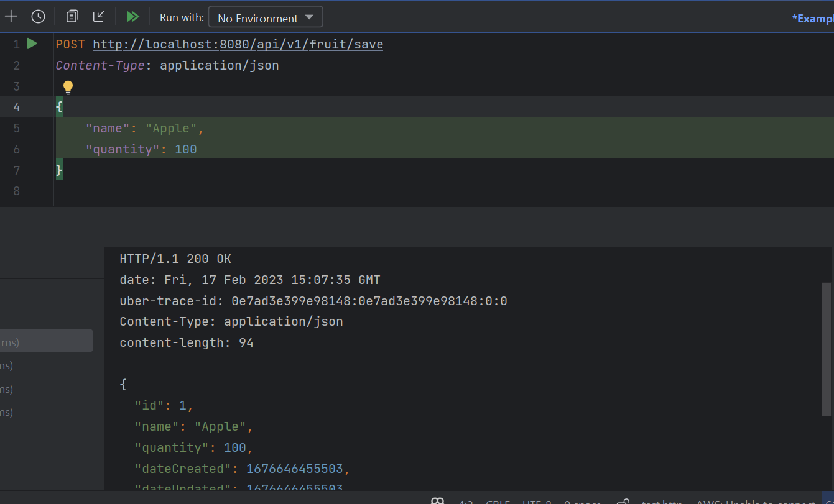Click line number 3 in the gutter
This screenshot has height=504, width=834.
point(16,86)
